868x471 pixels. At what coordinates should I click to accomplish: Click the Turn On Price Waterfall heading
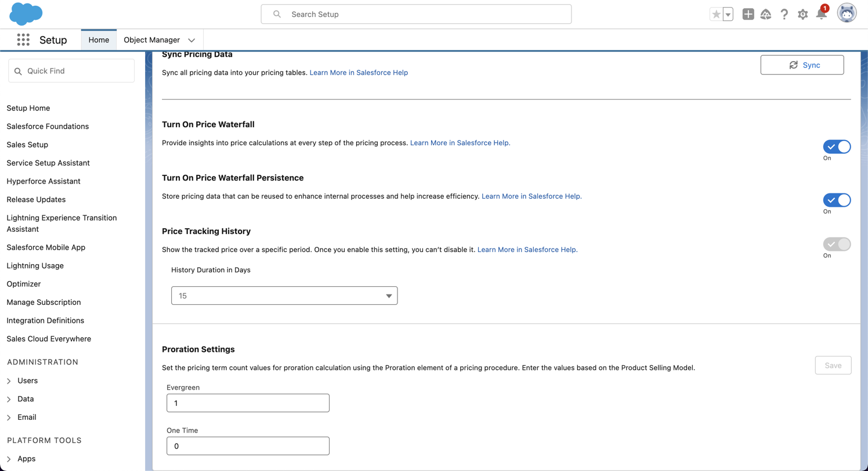coord(208,124)
